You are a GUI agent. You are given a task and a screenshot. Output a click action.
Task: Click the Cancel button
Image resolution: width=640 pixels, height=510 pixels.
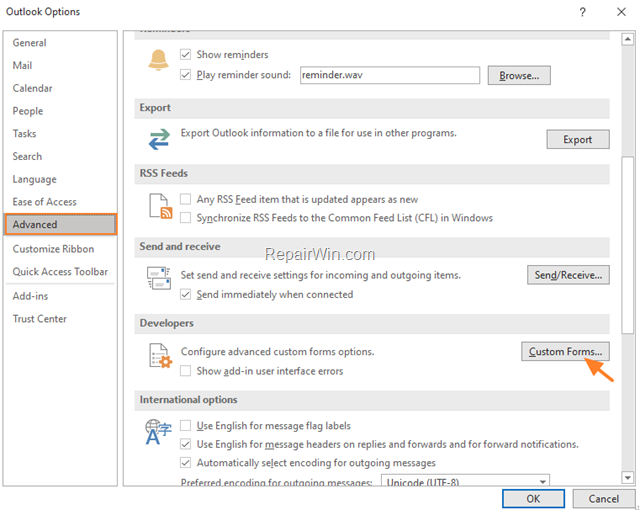pyautogui.click(x=603, y=499)
